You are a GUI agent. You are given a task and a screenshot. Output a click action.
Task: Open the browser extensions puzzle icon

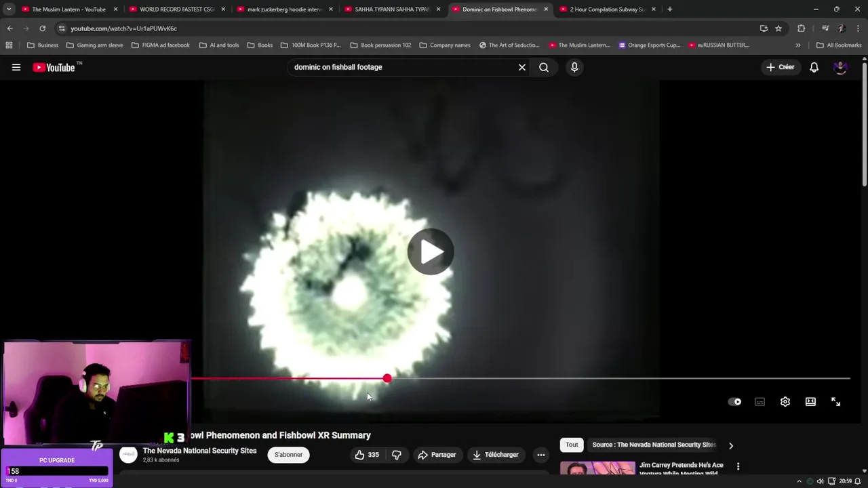click(x=802, y=28)
